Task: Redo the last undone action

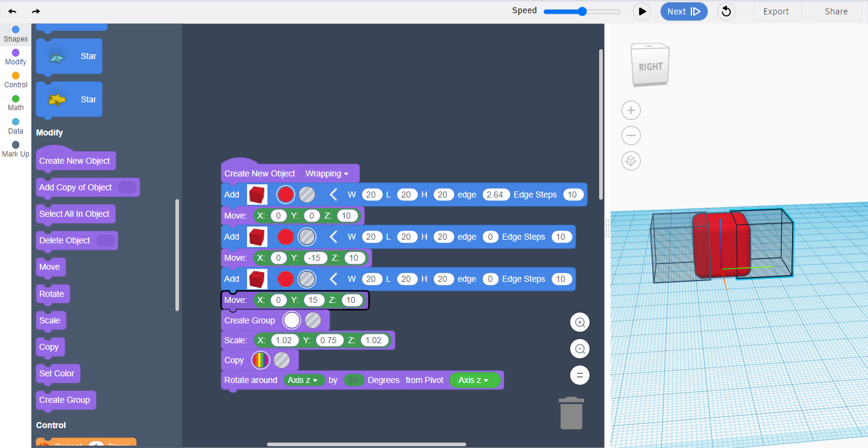Action: 36,11
